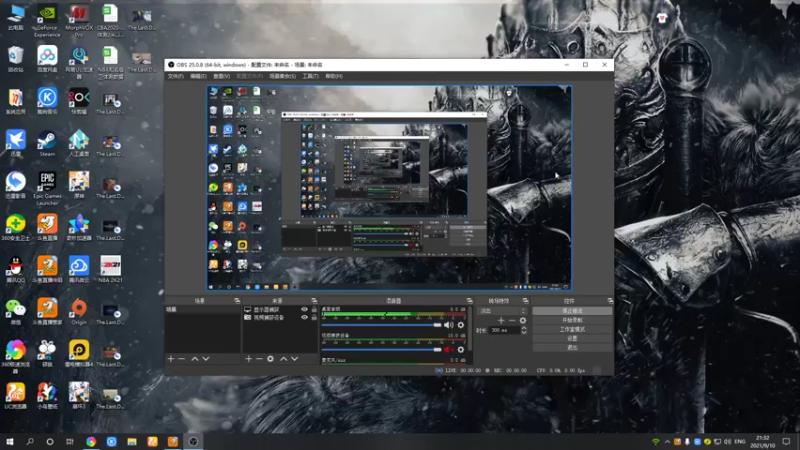Open the View (V) menu in OBS
The image size is (800, 450).
pyautogui.click(x=221, y=76)
